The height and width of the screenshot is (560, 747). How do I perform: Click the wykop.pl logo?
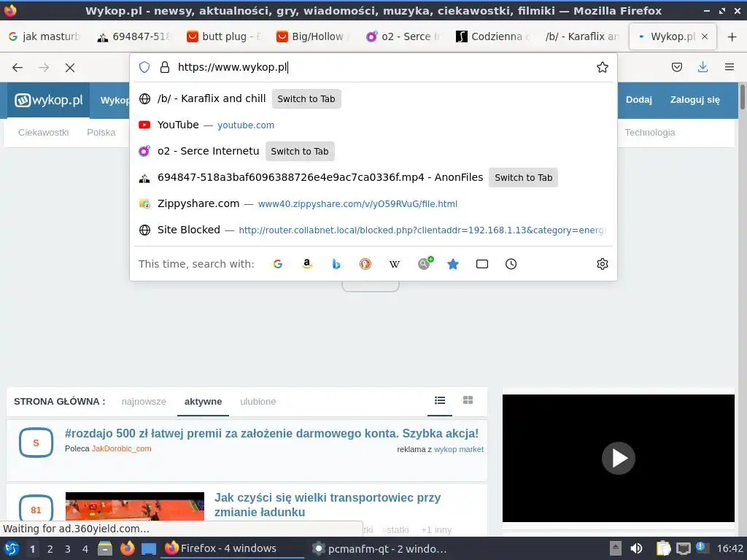[49, 100]
